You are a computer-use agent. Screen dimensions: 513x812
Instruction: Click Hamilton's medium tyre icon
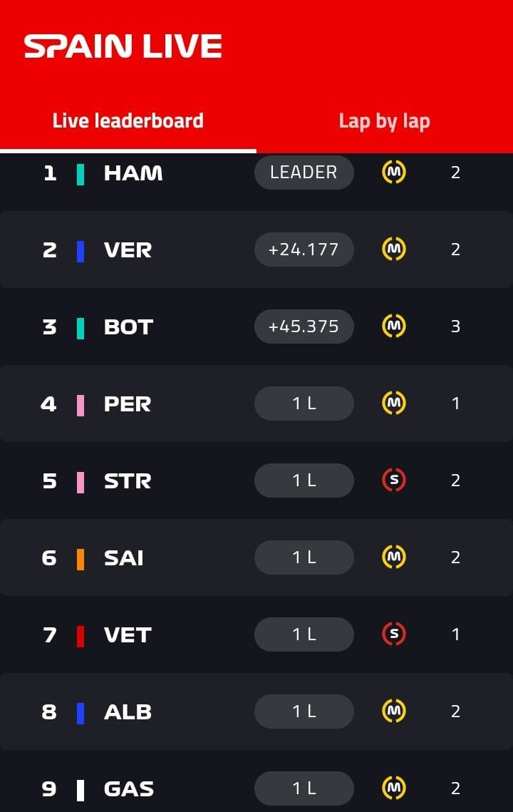394,172
